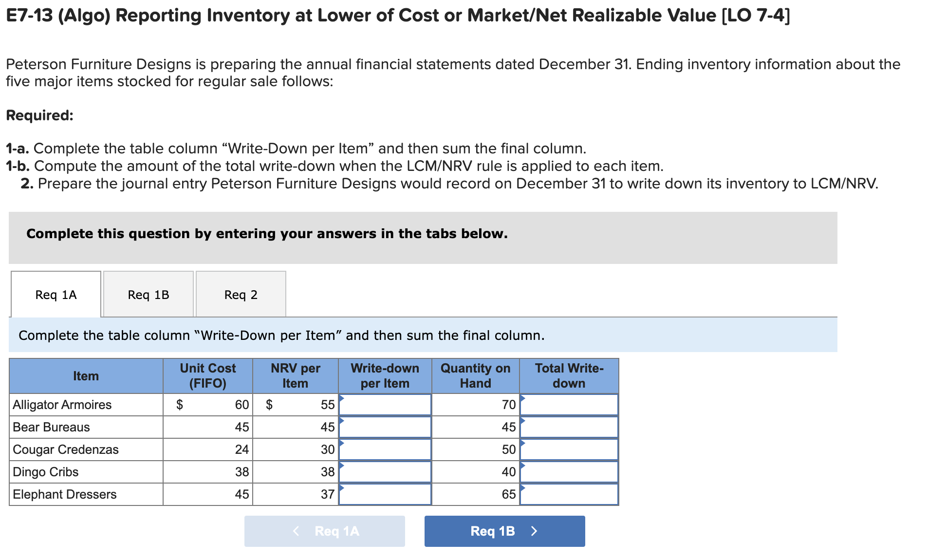Image resolution: width=928 pixels, height=560 pixels.
Task: Switch to the Req 2 tab
Action: tap(241, 294)
